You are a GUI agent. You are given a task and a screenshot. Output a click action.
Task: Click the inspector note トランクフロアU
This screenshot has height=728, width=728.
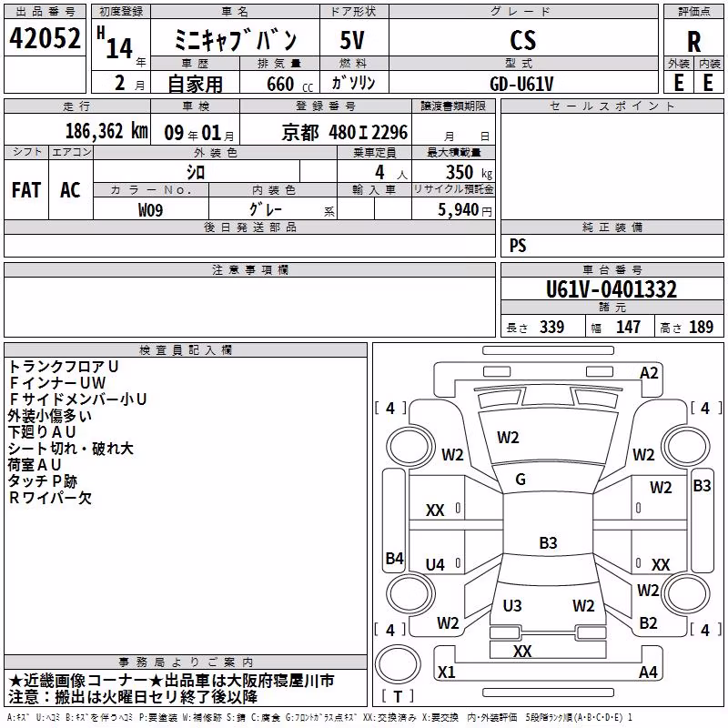coord(64,367)
